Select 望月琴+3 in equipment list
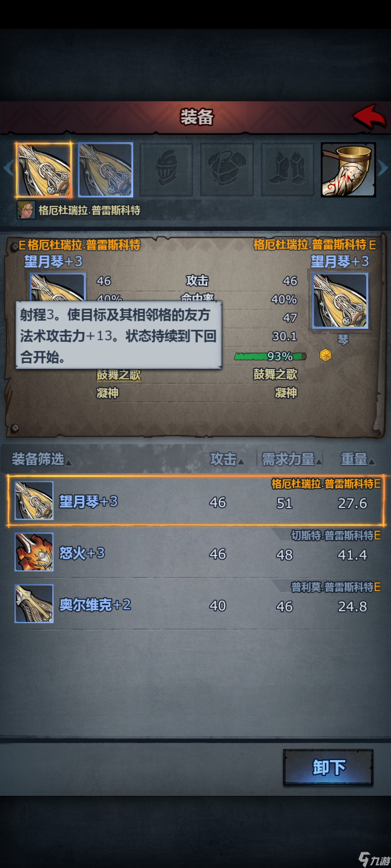Image resolution: width=391 pixels, height=868 pixels. (x=196, y=501)
